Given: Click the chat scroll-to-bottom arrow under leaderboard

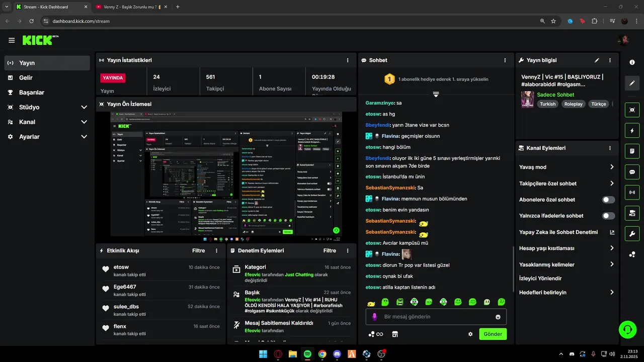Looking at the screenshot, I should click(436, 94).
